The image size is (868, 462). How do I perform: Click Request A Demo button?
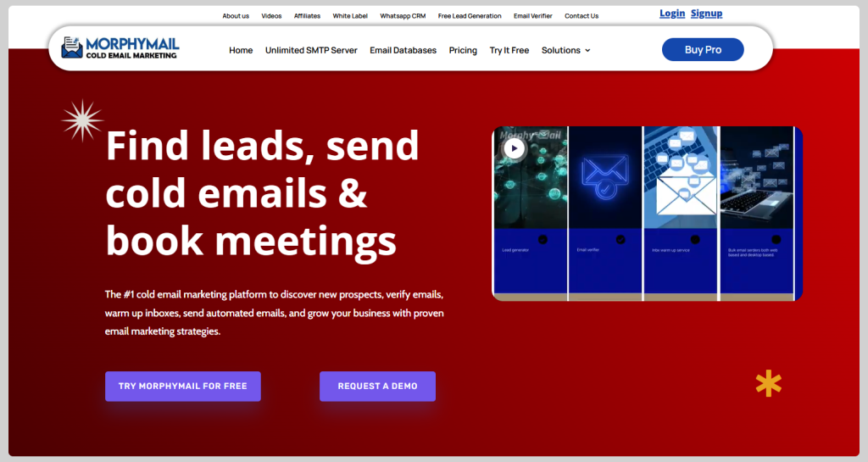coord(377,387)
